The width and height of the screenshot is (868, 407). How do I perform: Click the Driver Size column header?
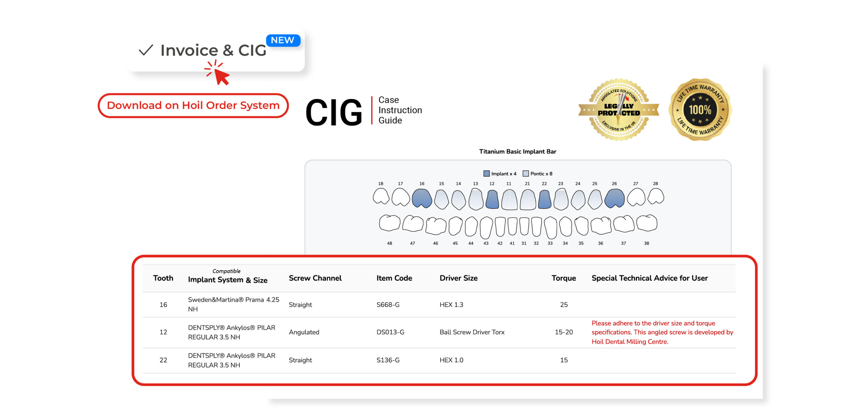(458, 278)
